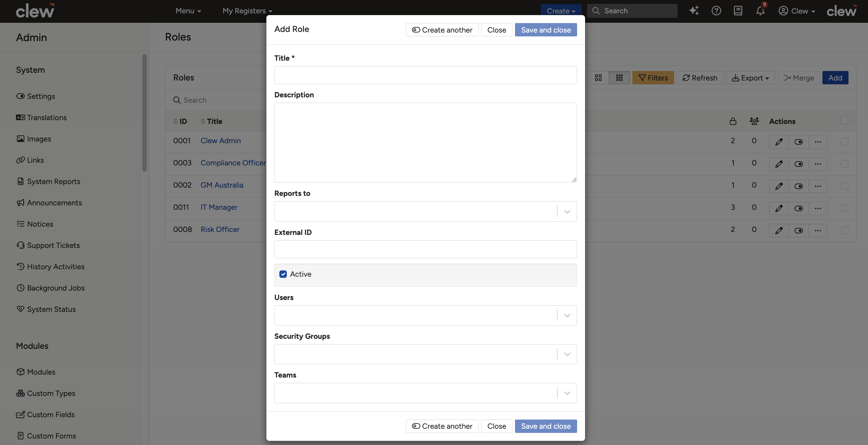868x445 pixels.
Task: Click the blue Add button
Action: pyautogui.click(x=835, y=78)
